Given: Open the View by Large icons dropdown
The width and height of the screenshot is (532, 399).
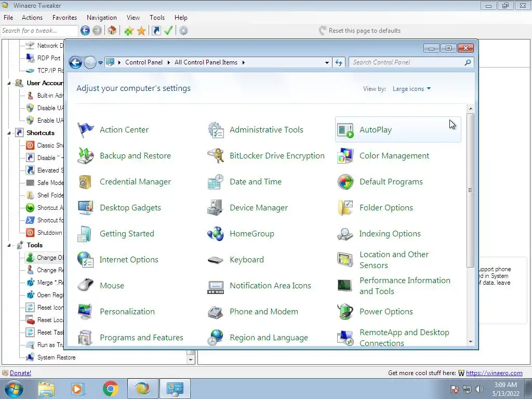Looking at the screenshot, I should coord(411,89).
